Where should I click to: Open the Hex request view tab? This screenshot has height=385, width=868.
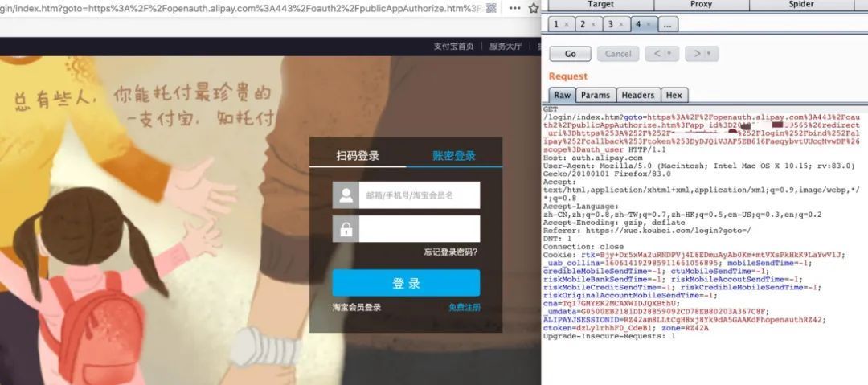tap(674, 95)
